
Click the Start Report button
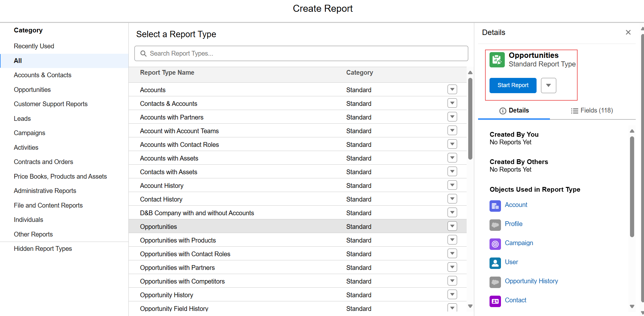coord(513,86)
